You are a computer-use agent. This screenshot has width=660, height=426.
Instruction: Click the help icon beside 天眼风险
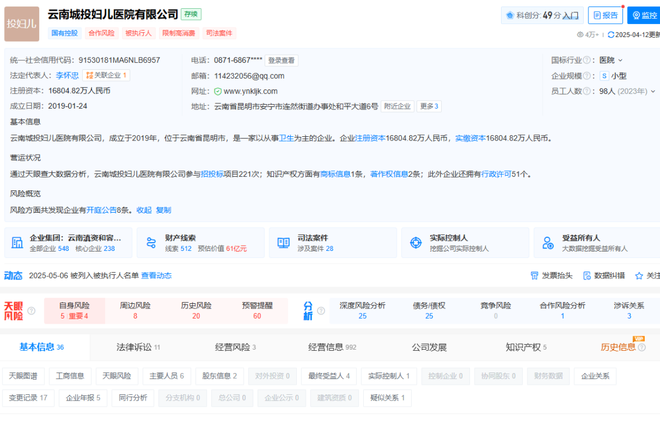point(31,311)
